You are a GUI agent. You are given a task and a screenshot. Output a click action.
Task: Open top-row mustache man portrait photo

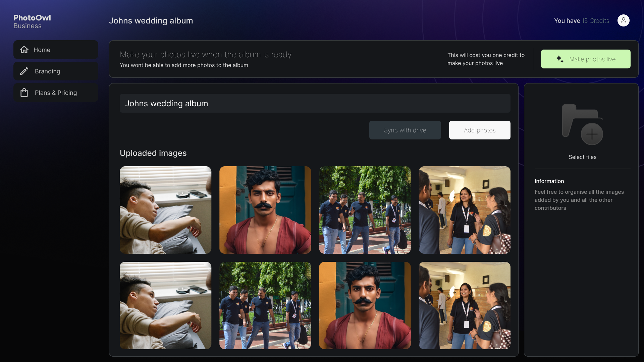pyautogui.click(x=265, y=210)
